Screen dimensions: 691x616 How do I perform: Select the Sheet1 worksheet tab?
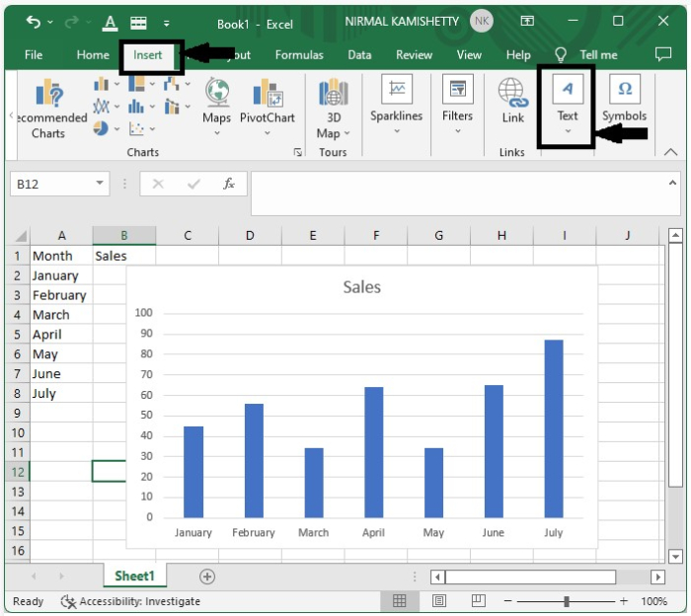click(x=134, y=576)
